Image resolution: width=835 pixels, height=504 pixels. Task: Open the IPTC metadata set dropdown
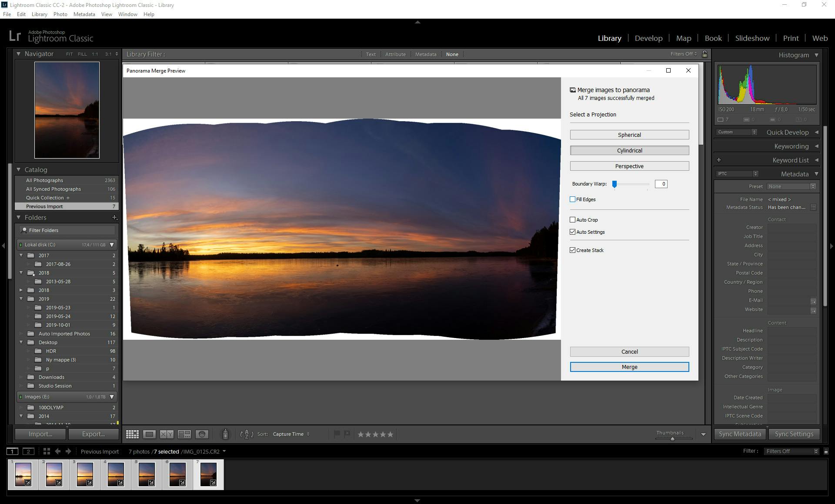(737, 173)
